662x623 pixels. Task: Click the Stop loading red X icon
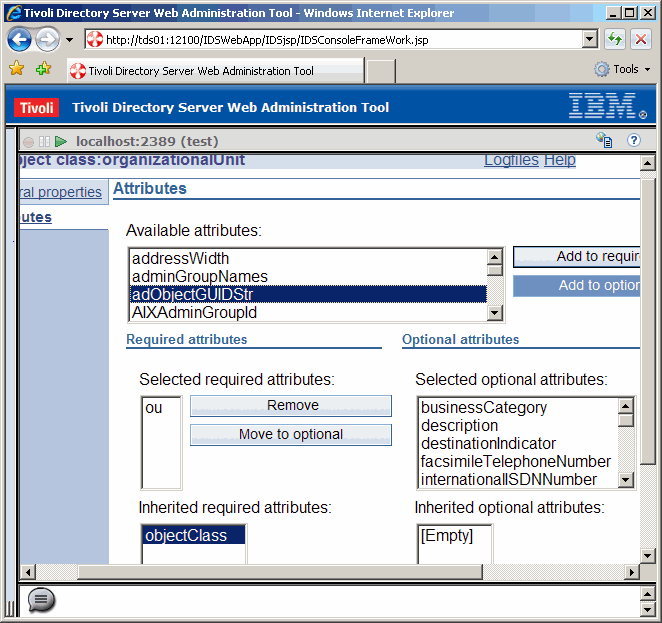(x=640, y=40)
